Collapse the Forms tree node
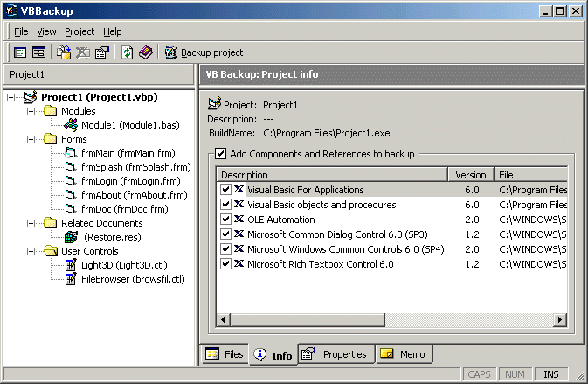 pyautogui.click(x=31, y=140)
